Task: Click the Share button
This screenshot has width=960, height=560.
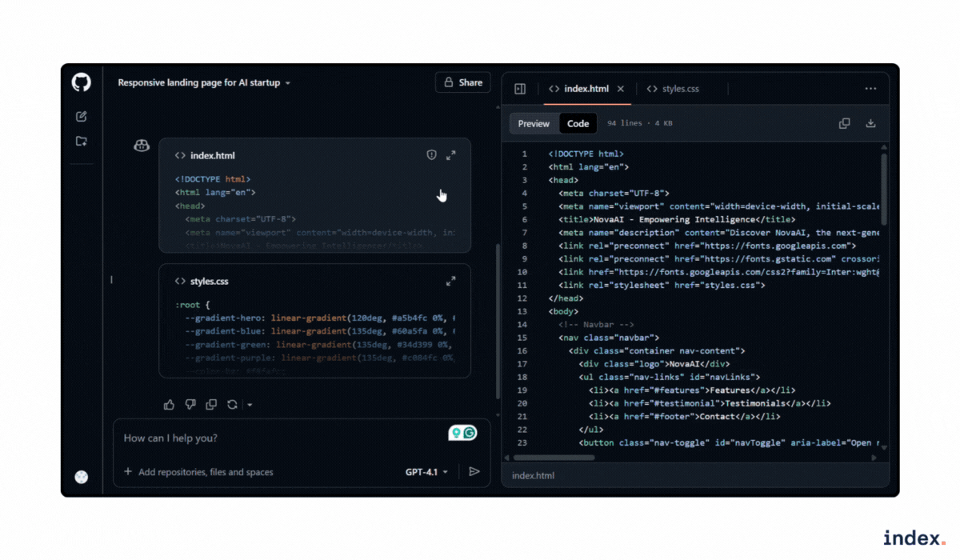Action: pos(462,82)
